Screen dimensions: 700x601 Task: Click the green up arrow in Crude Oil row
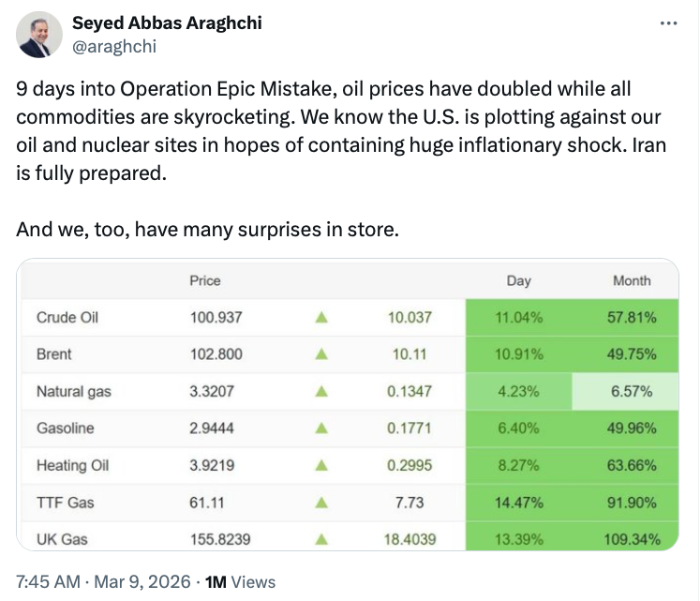point(321,318)
